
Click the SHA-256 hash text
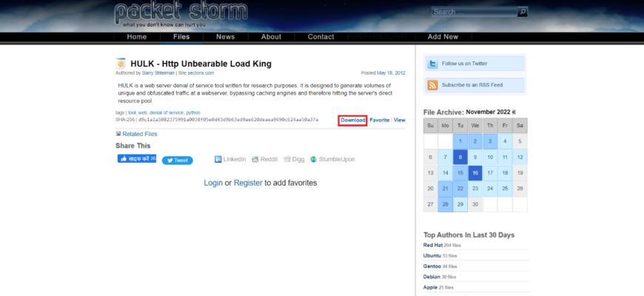228,120
